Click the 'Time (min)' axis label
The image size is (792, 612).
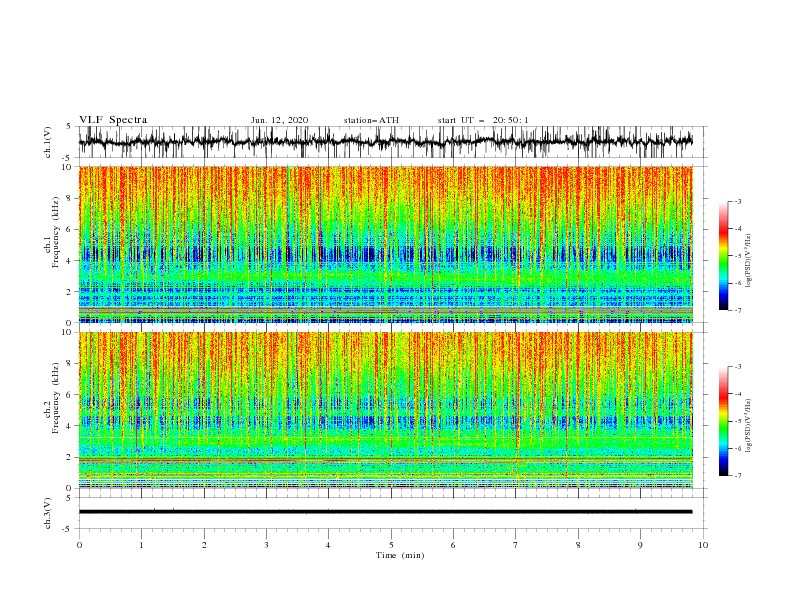tap(400, 555)
